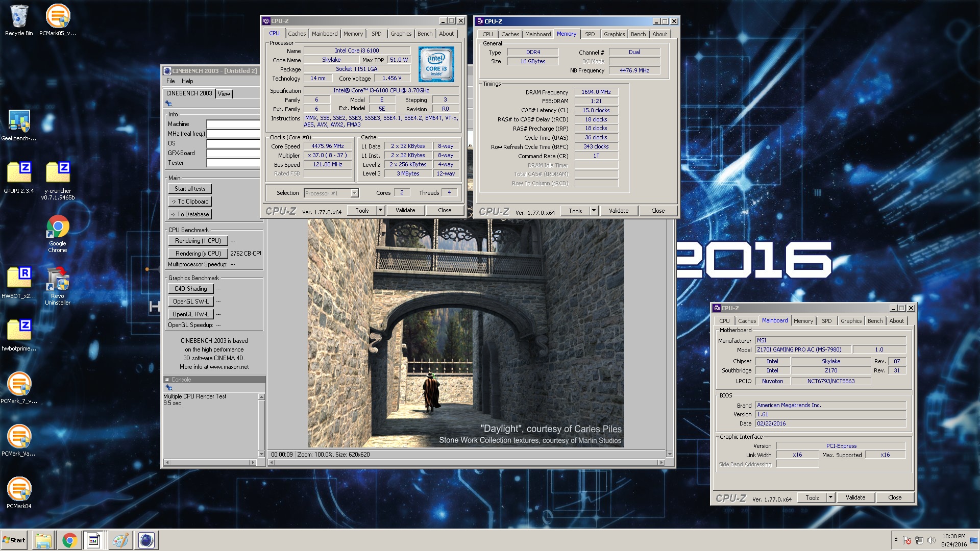Show hidden tray icons arrow
The width and height of the screenshot is (980, 551).
(896, 540)
